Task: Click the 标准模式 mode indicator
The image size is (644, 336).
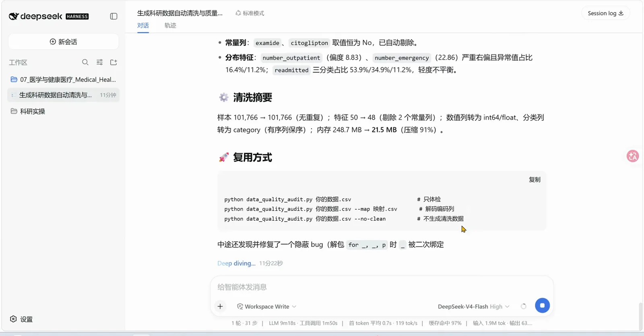Action: tap(250, 13)
